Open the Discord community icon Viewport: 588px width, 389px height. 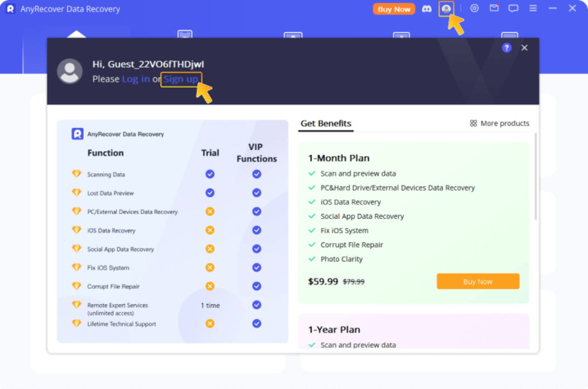click(427, 9)
